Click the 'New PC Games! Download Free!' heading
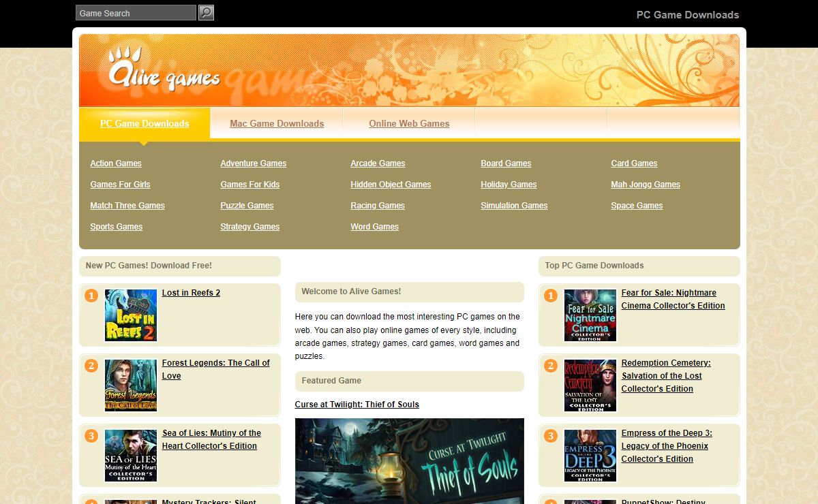The width and height of the screenshot is (818, 504). pyautogui.click(x=149, y=266)
